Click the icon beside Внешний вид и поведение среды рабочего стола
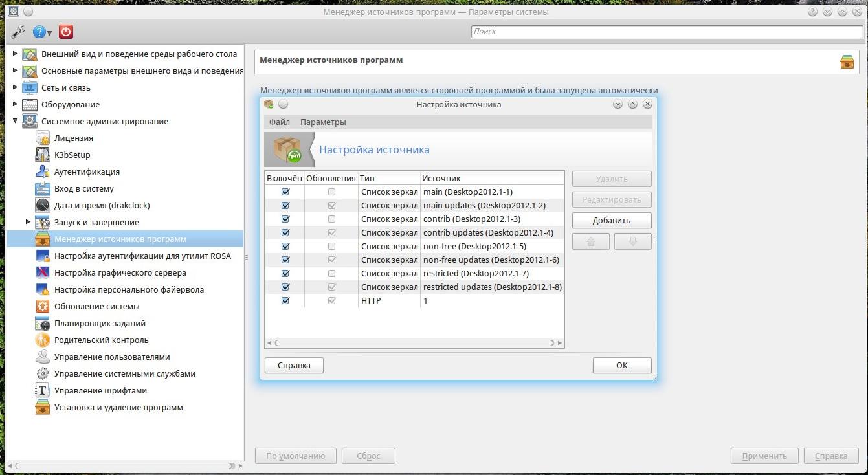 (30, 54)
